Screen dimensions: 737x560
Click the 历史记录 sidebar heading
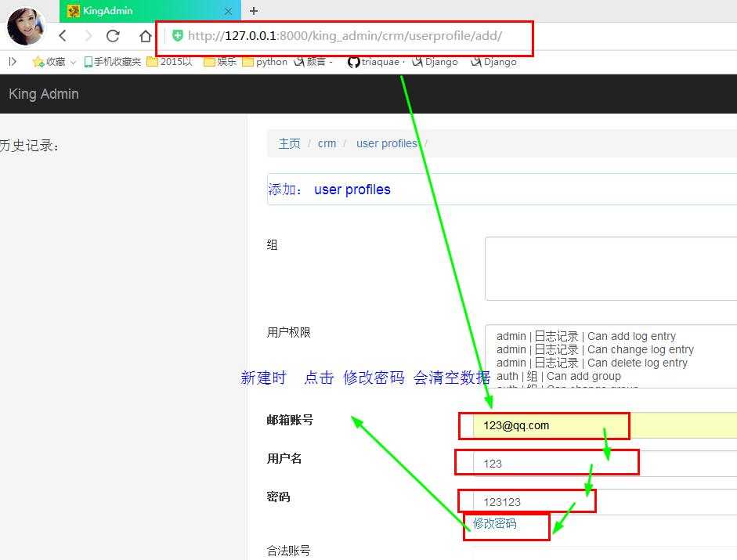click(x=29, y=146)
